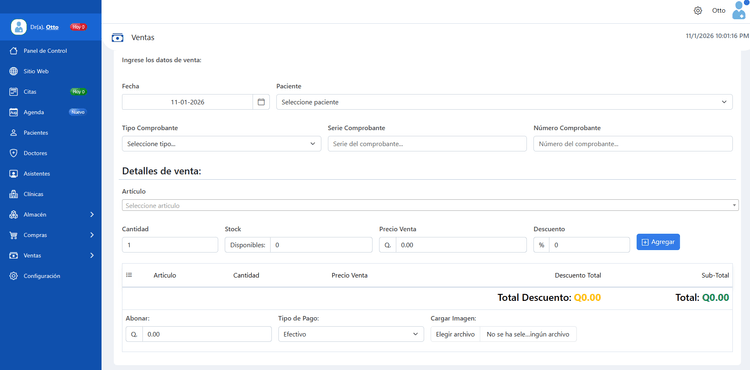Click the Detalles de venta heading
The height and width of the screenshot is (370, 750).
162,171
